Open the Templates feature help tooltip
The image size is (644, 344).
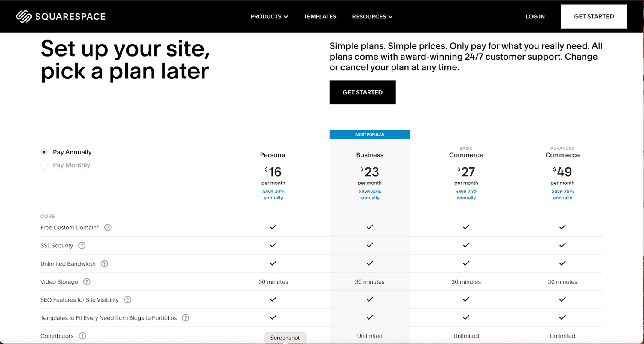tap(186, 317)
